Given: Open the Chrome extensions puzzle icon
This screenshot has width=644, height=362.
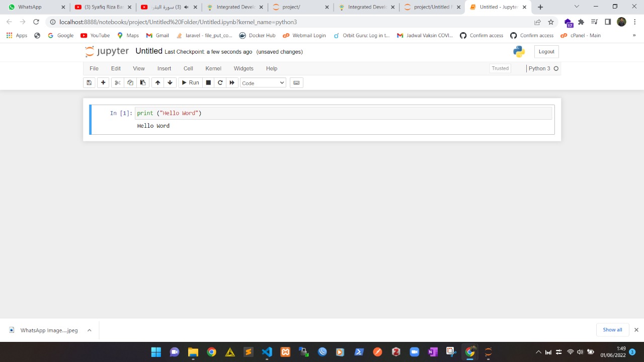Looking at the screenshot, I should tap(581, 22).
